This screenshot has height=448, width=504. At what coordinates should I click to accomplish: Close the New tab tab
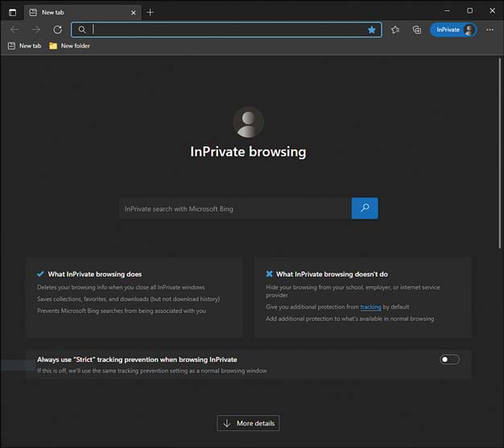(x=133, y=13)
